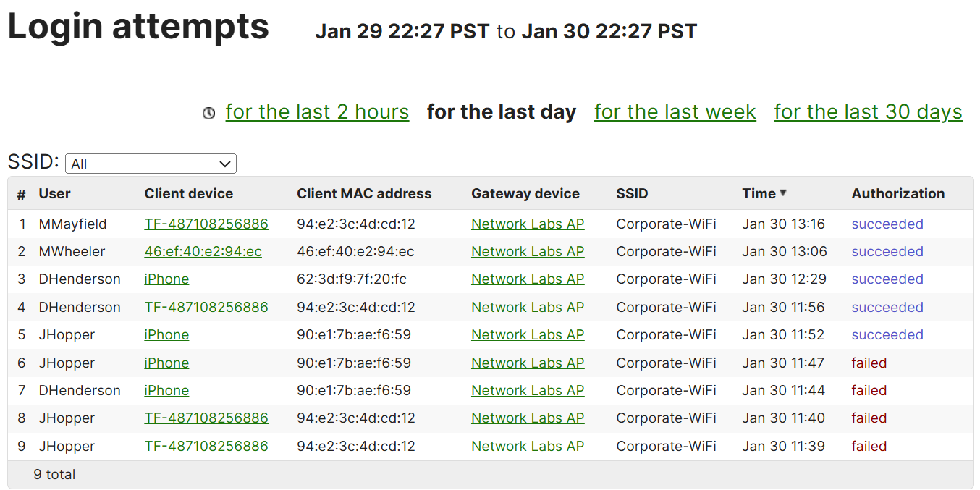Sort by the User column header

point(55,193)
